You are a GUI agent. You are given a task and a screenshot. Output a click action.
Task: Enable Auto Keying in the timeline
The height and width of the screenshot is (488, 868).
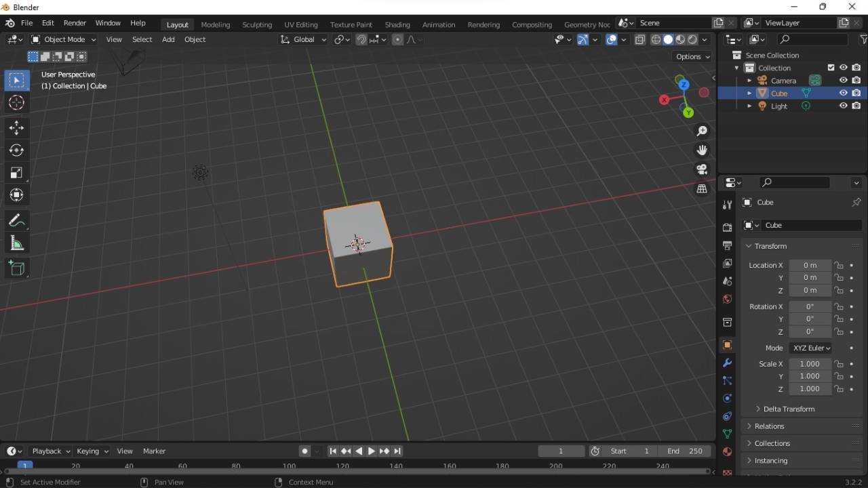pyautogui.click(x=304, y=451)
